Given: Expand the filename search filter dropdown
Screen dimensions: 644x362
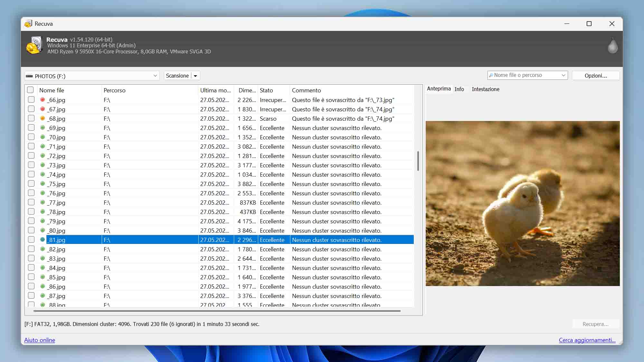Looking at the screenshot, I should tap(563, 75).
